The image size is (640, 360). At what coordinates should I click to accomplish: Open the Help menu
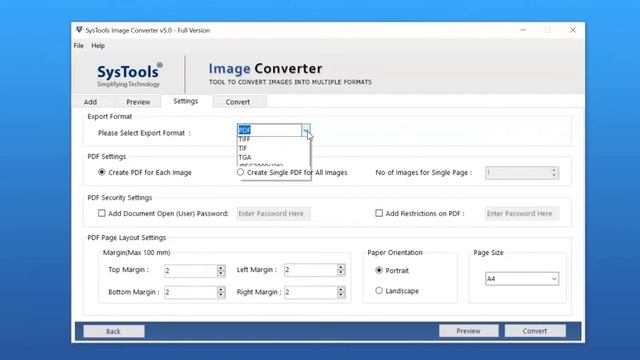(x=98, y=46)
